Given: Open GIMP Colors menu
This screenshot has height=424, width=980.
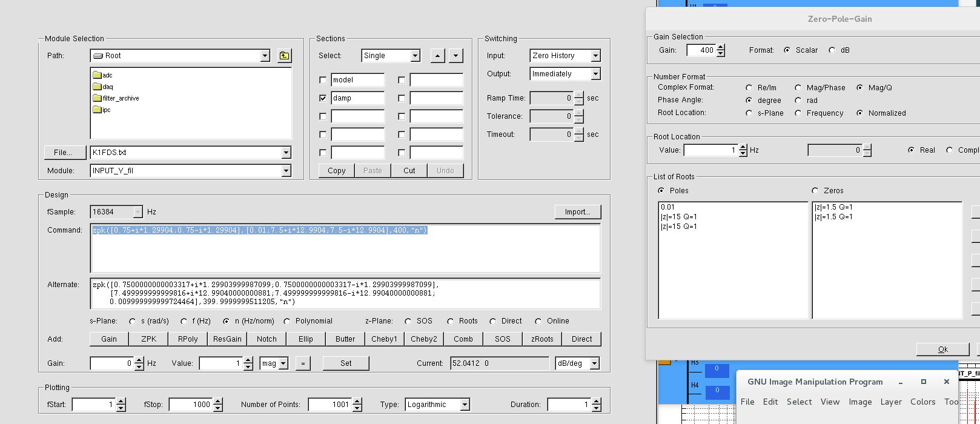Looking at the screenshot, I should tap(922, 402).
